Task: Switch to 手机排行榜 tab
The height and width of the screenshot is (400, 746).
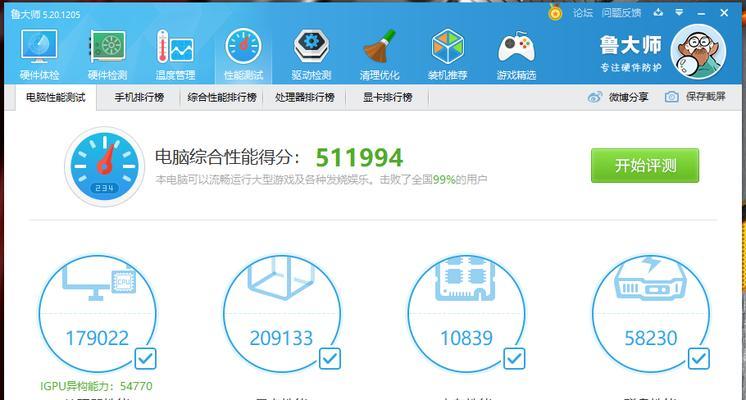Action: click(139, 98)
